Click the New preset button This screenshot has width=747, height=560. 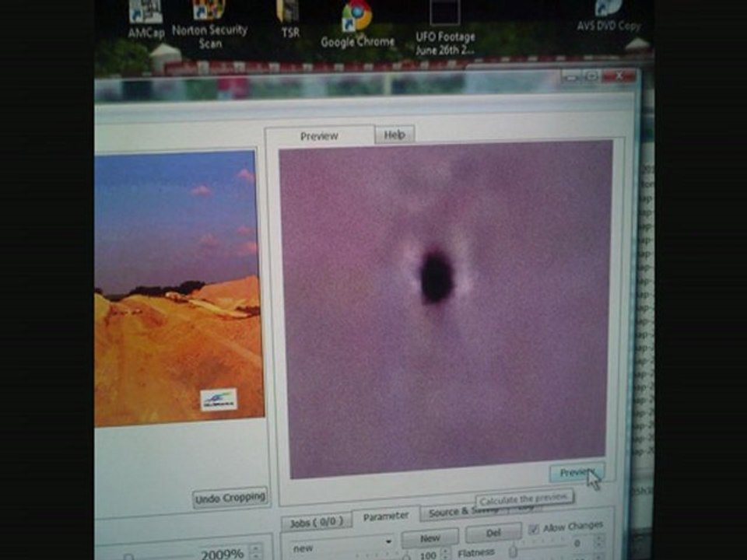coord(430,538)
